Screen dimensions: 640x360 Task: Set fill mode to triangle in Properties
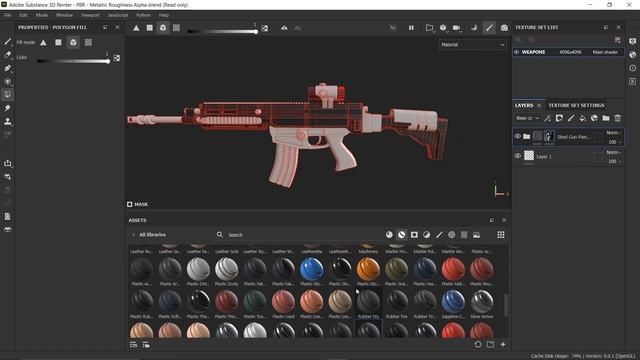(x=44, y=42)
